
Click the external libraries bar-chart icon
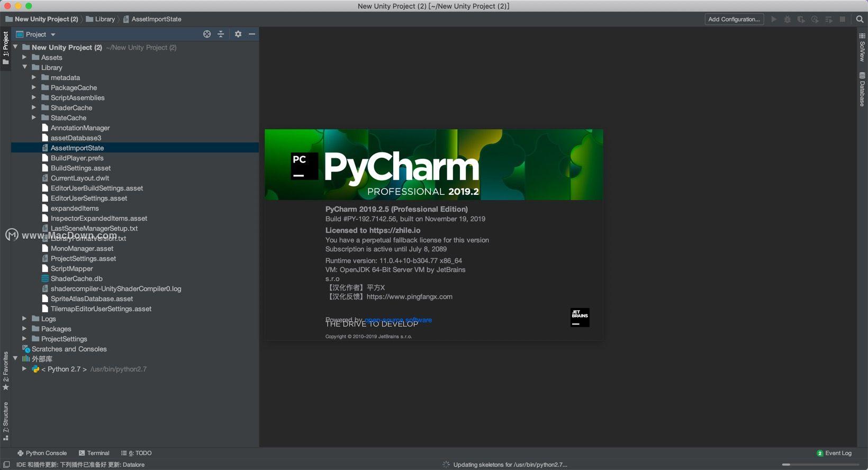click(x=26, y=359)
